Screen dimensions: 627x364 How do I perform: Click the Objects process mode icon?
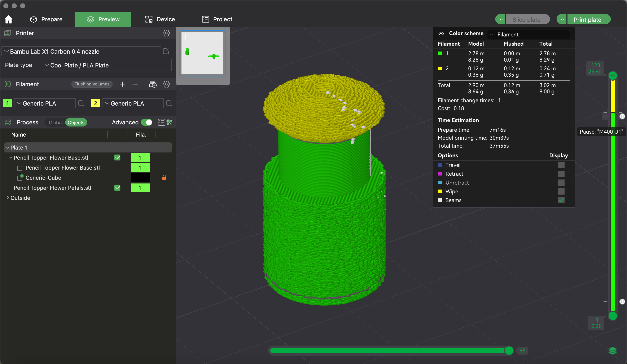pos(76,122)
